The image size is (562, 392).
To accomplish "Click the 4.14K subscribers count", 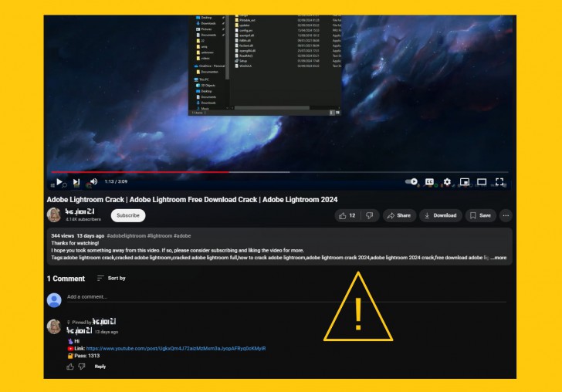I will tap(83, 219).
